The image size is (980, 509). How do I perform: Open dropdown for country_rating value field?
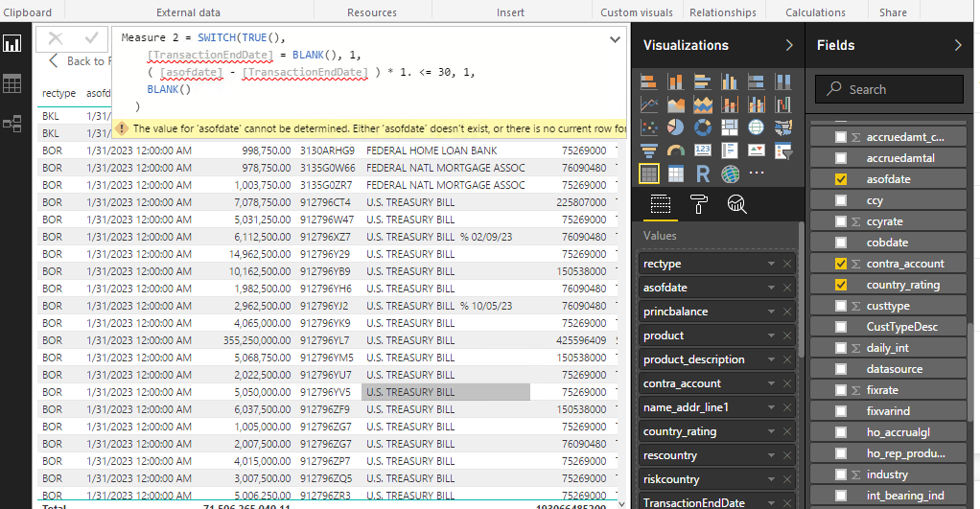(x=771, y=431)
